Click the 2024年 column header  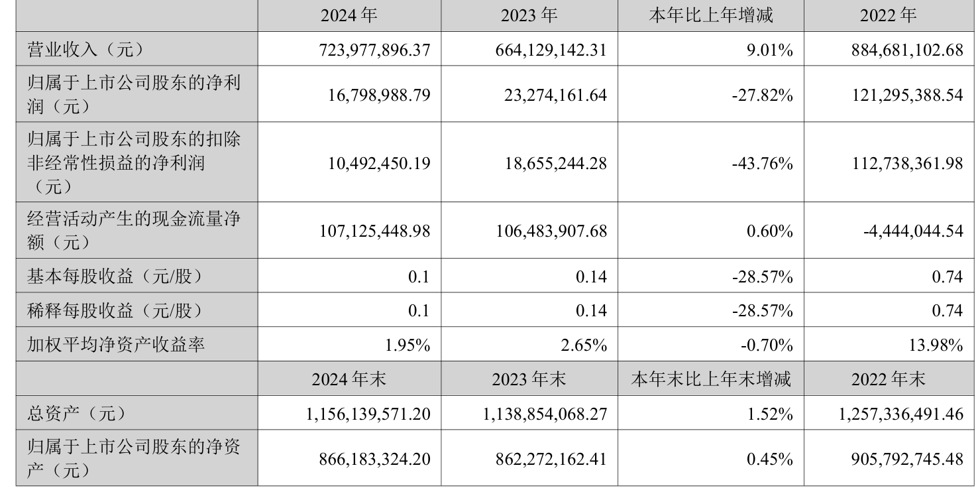pos(349,15)
